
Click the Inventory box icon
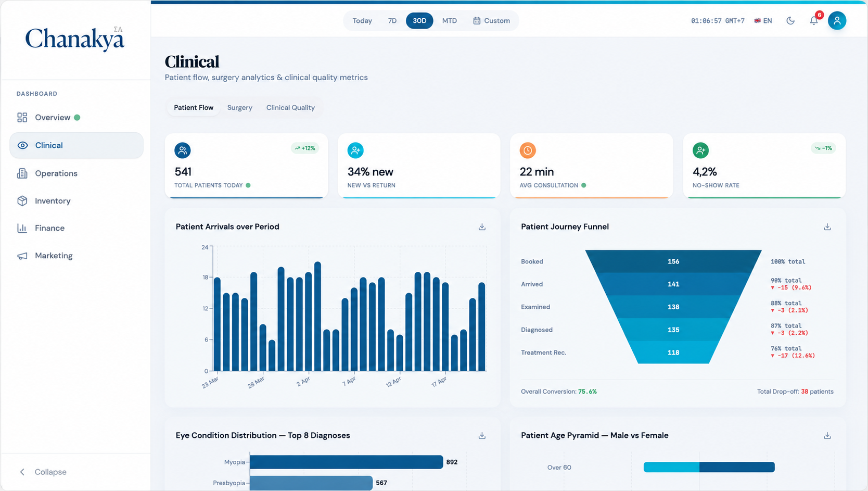point(22,201)
